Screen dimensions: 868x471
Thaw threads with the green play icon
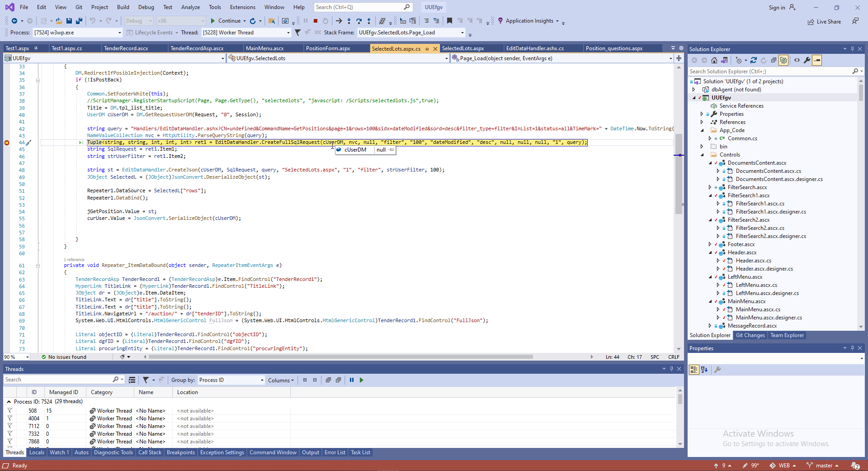pos(362,380)
